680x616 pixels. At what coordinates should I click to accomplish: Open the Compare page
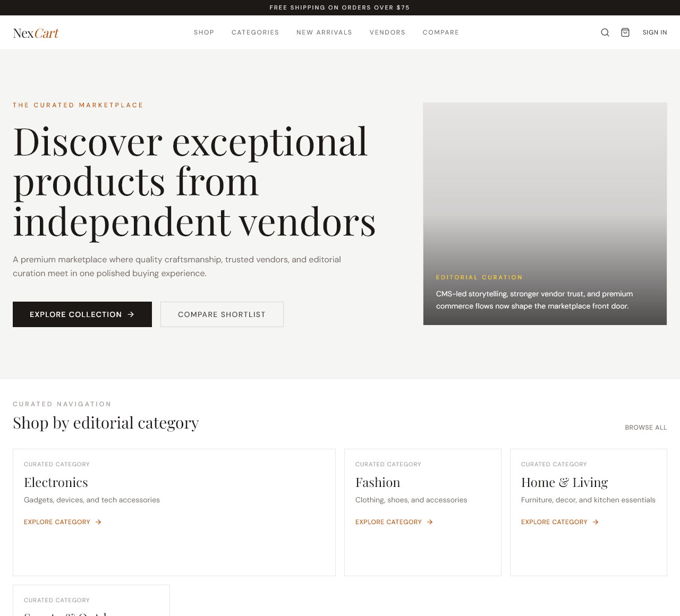click(441, 32)
